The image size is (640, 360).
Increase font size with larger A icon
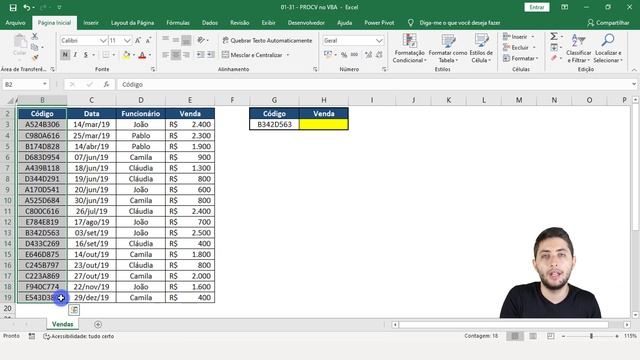click(138, 40)
